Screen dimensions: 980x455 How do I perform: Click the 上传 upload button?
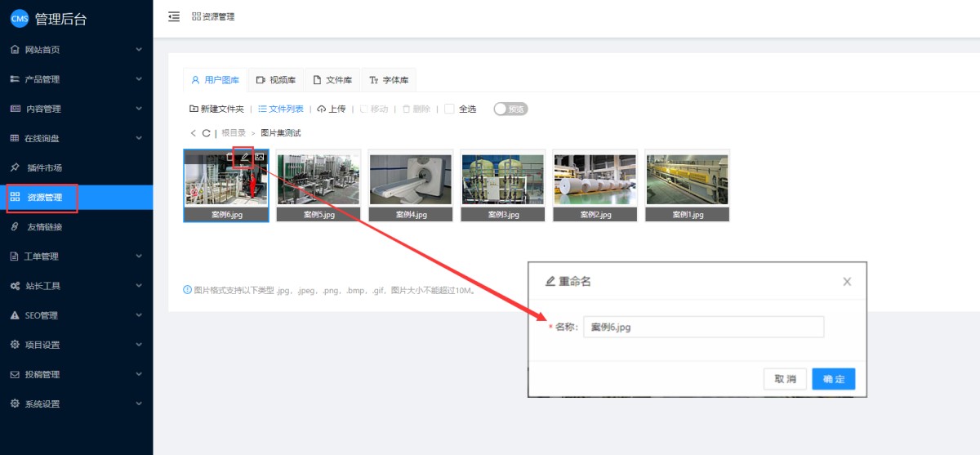point(332,109)
